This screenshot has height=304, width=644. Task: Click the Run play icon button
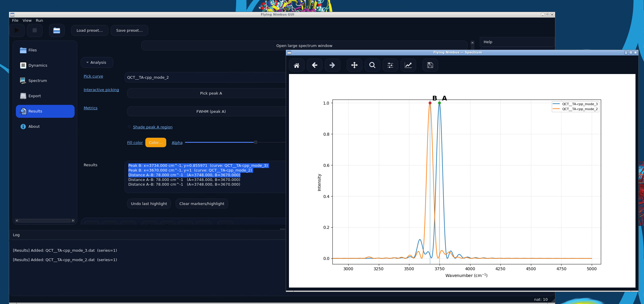pos(17,30)
